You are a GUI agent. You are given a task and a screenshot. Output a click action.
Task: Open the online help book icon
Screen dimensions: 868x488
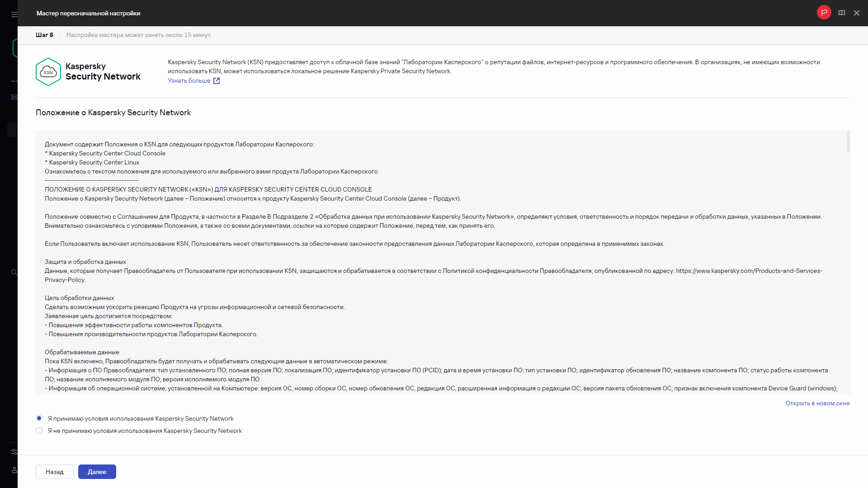pos(842,13)
